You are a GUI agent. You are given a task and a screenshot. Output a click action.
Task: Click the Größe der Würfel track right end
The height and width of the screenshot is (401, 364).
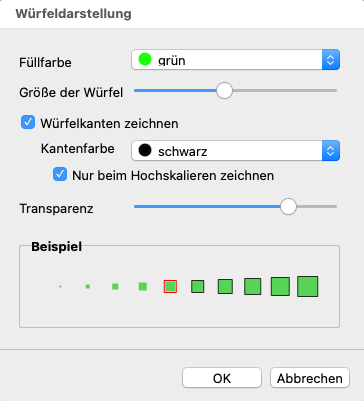pos(335,91)
